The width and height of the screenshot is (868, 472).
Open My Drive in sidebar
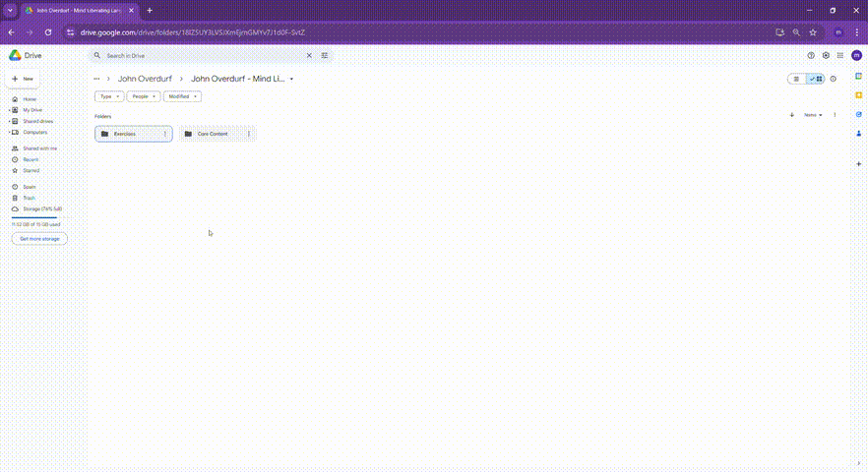(x=32, y=110)
